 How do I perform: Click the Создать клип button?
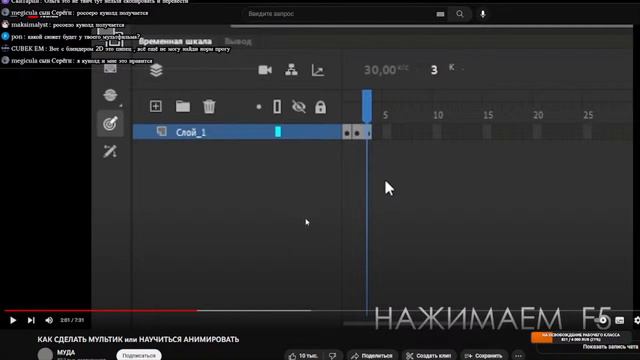click(429, 356)
